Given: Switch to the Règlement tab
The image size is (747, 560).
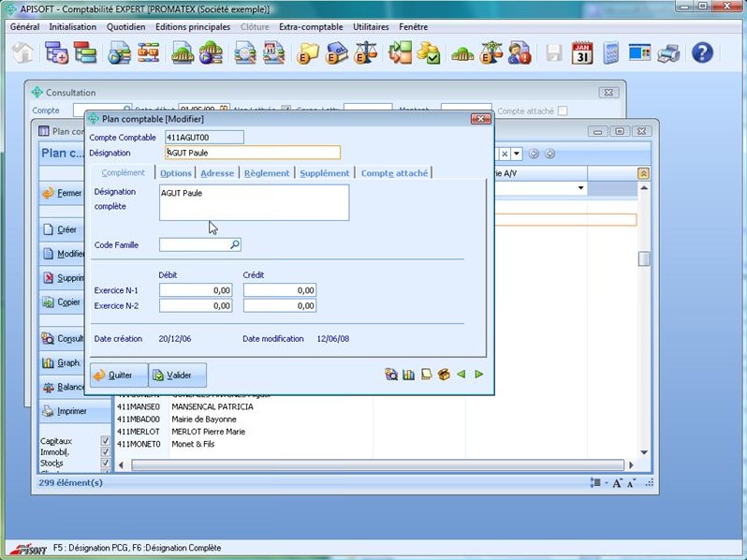Looking at the screenshot, I should click(x=267, y=173).
